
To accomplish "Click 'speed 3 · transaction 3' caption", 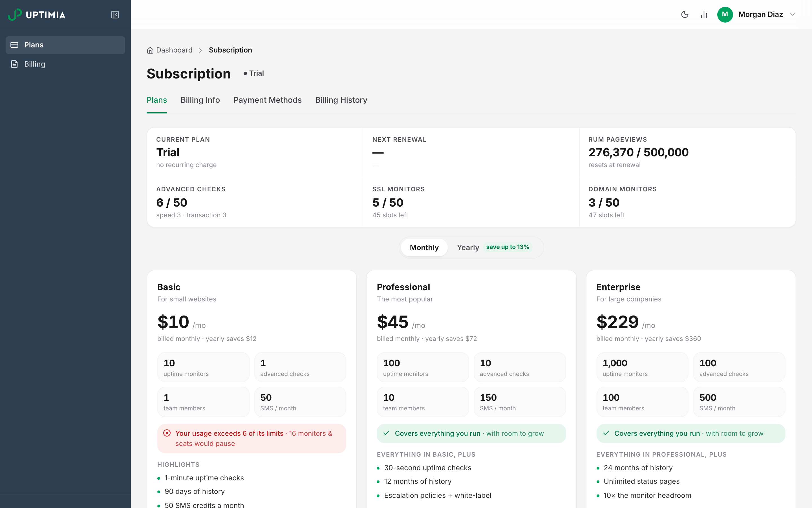I will click(x=191, y=215).
